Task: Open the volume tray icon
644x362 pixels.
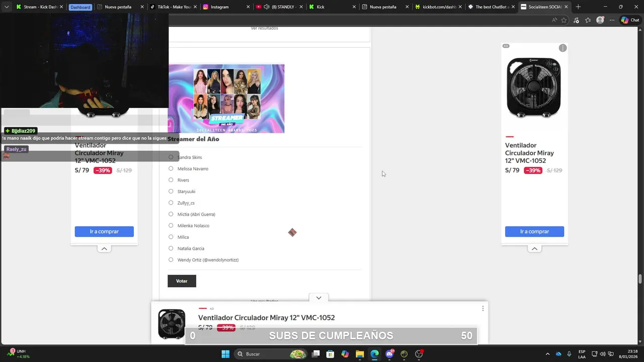Action: 603,354
